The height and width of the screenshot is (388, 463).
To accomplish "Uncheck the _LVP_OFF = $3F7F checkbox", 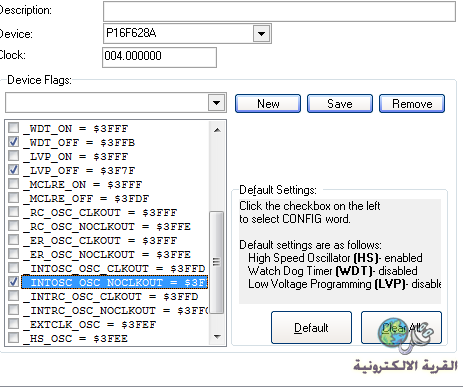I will pos(13,170).
